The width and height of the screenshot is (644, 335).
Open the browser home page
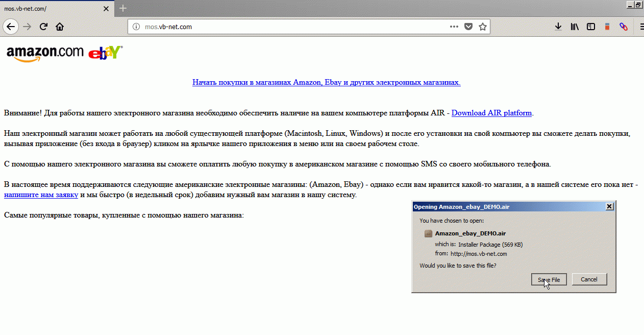[x=60, y=27]
